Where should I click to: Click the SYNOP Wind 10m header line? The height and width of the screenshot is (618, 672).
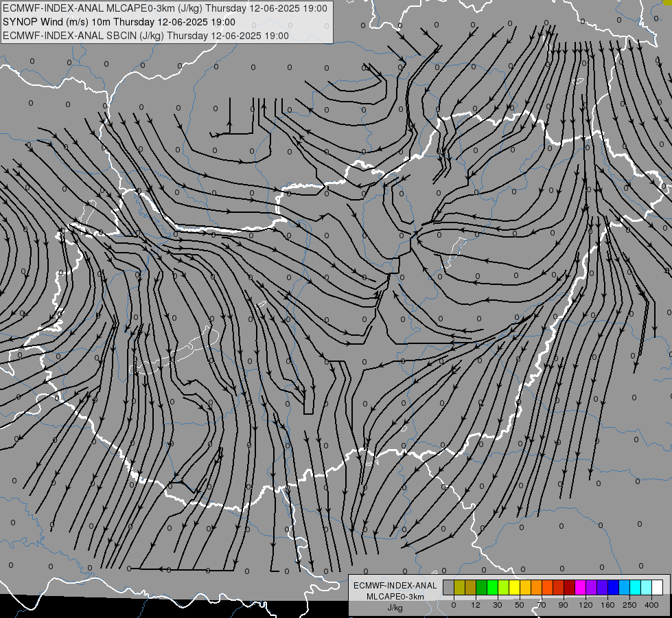pos(119,22)
